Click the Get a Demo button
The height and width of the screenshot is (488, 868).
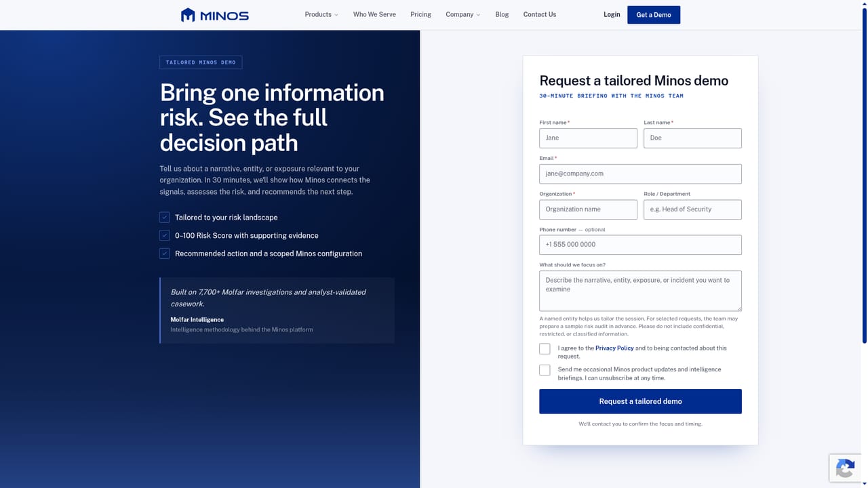[654, 15]
